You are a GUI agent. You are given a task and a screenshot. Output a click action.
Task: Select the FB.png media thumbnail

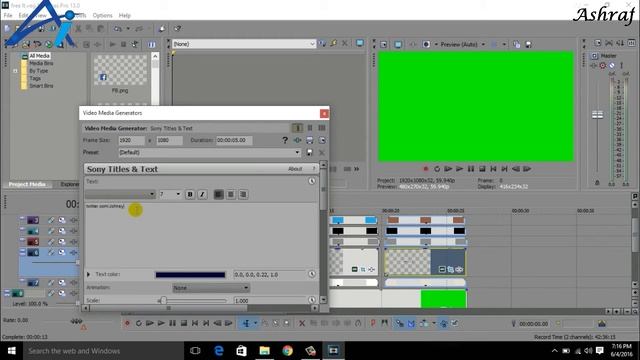pyautogui.click(x=120, y=70)
